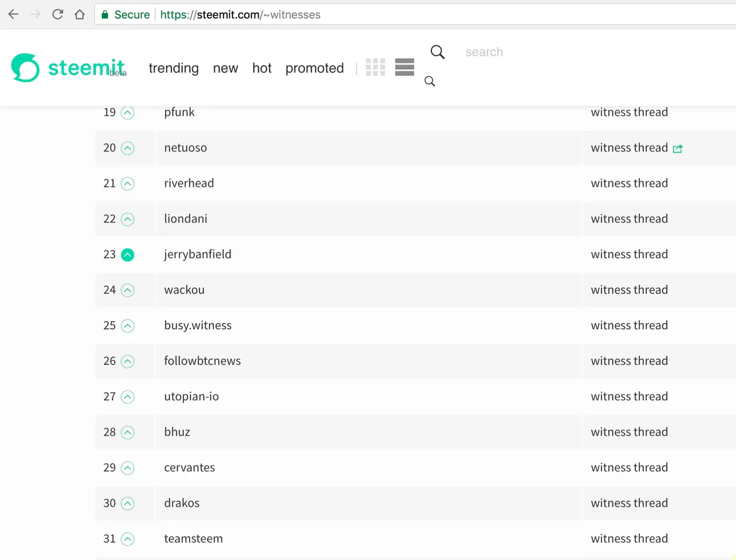Click rank number 27 in utopian-io row
The width and height of the screenshot is (736, 560).
point(109,397)
